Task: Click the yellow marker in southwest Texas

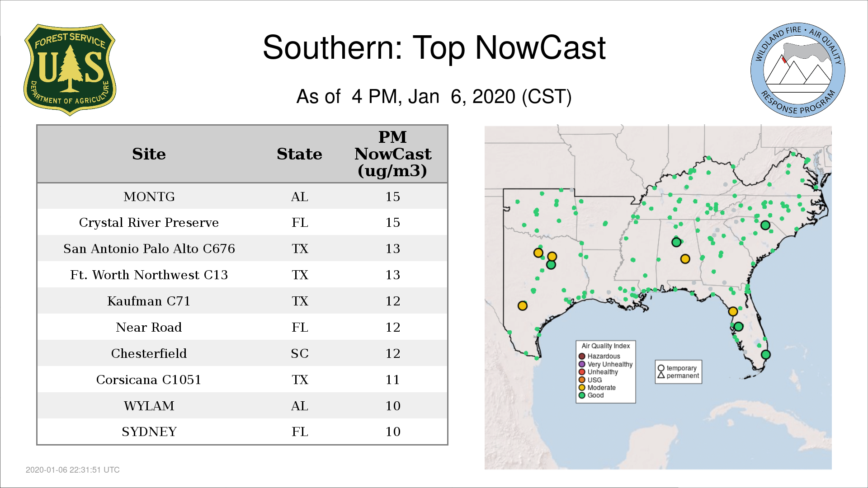Action: pyautogui.click(x=522, y=306)
